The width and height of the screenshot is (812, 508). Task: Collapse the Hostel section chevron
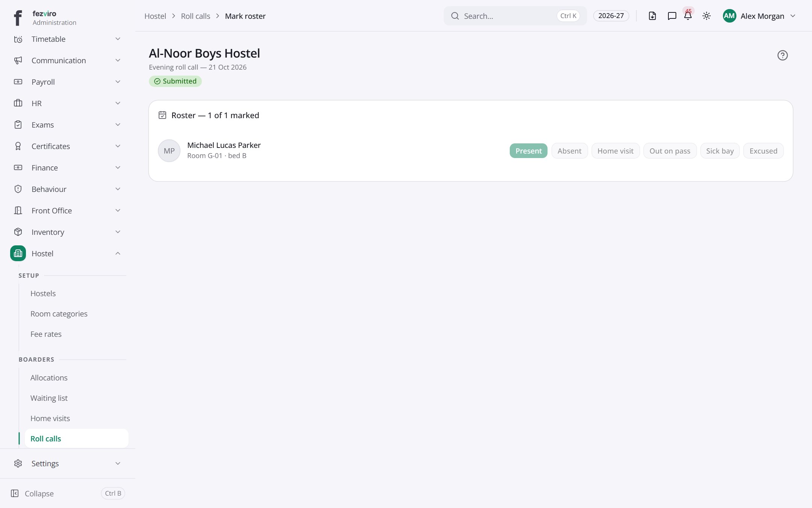[x=118, y=253]
